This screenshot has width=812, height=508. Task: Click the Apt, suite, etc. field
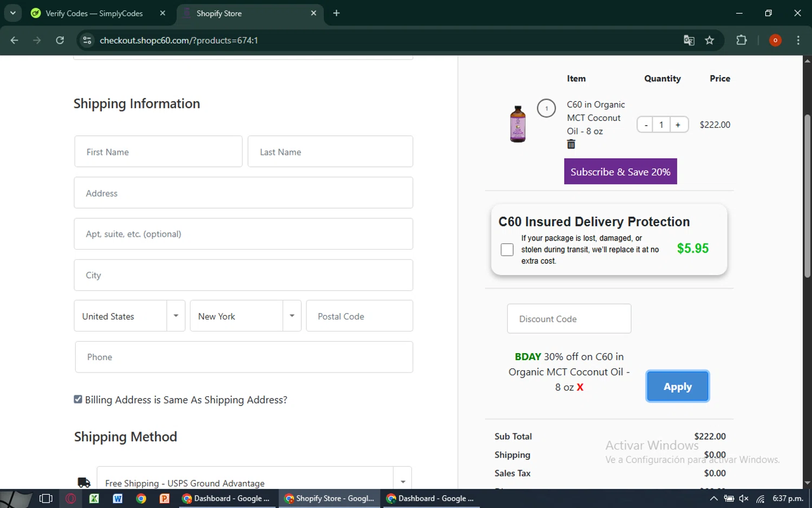(x=244, y=234)
